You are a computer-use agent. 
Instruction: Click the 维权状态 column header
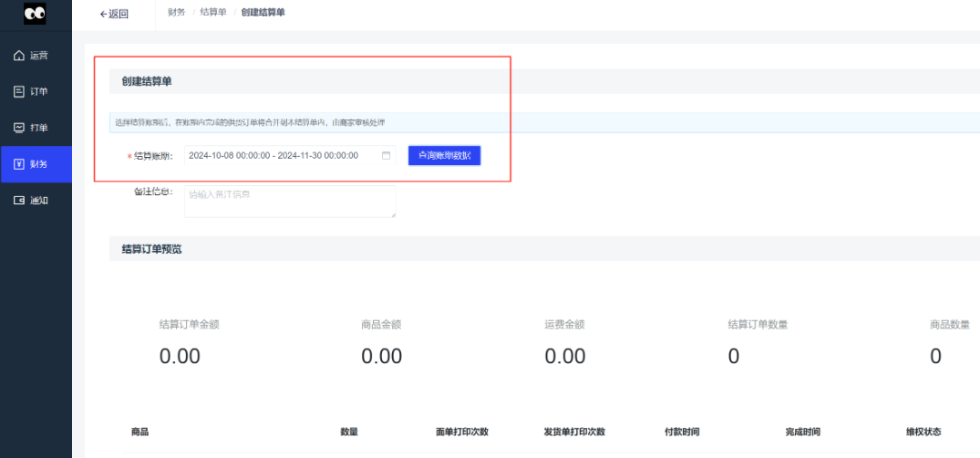[x=923, y=432]
